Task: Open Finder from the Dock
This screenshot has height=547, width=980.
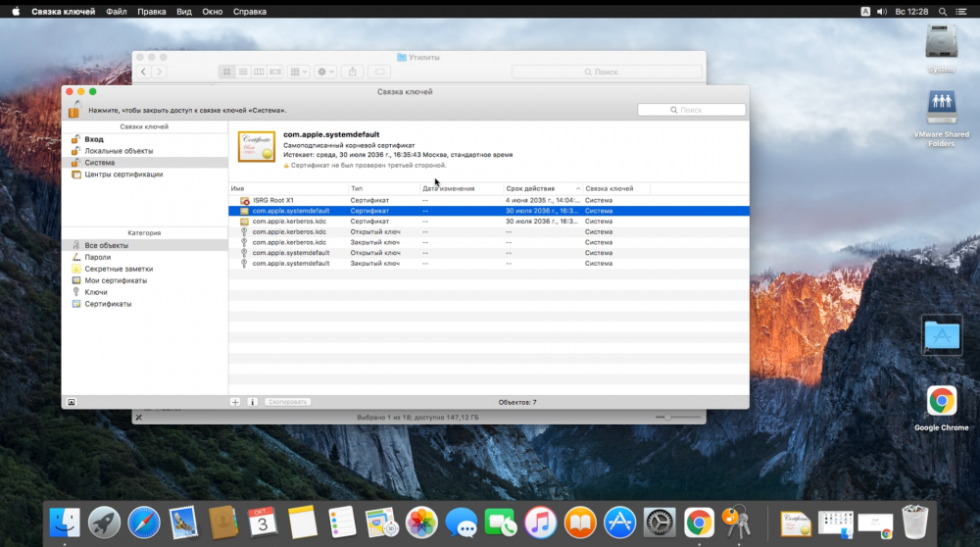Action: (x=65, y=522)
